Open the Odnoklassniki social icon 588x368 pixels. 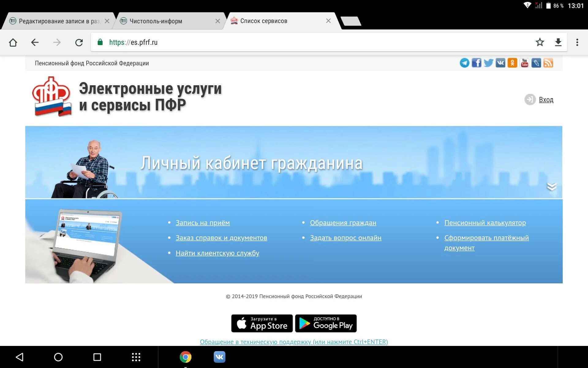pyautogui.click(x=512, y=63)
